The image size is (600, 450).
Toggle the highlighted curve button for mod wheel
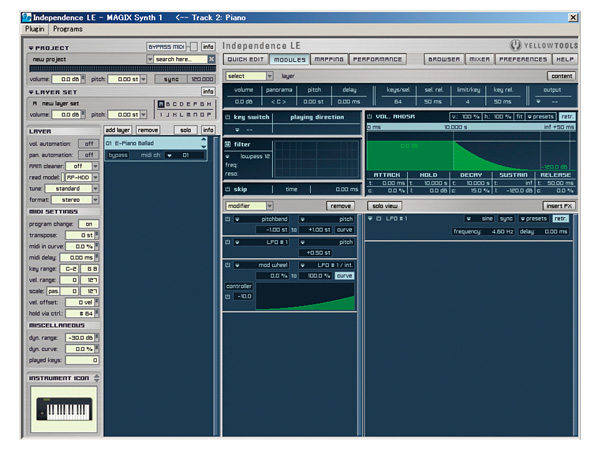tap(344, 276)
